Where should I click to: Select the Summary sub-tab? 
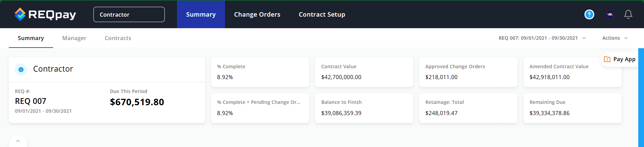(x=31, y=38)
